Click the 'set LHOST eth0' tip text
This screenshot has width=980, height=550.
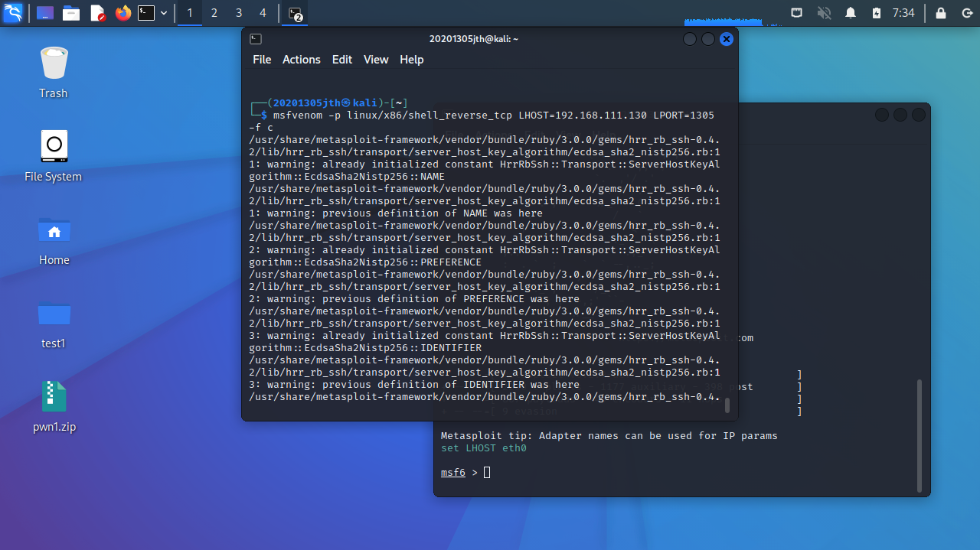coord(484,448)
